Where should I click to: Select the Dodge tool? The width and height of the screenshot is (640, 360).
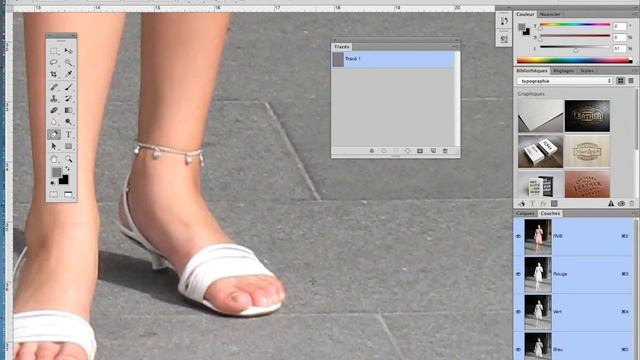pos(69,122)
